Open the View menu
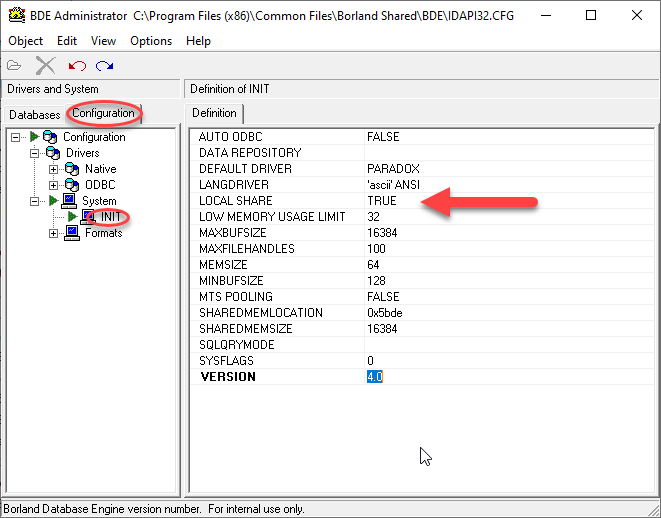 tap(103, 41)
